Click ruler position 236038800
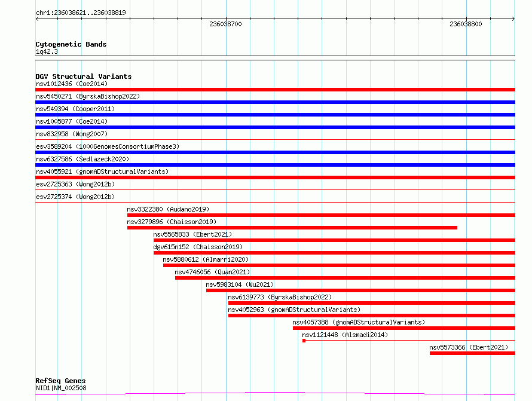The width and height of the screenshot is (532, 401). click(466, 24)
